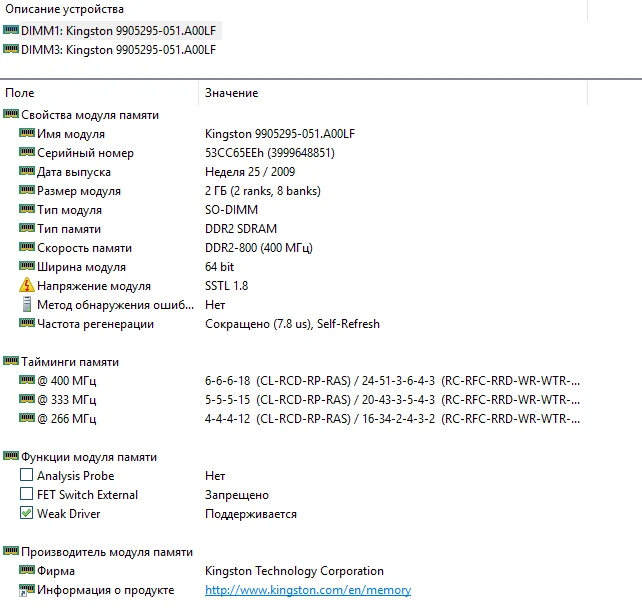Select the Метод обнаружения ошиб... label
The width and height of the screenshot is (642, 613).
(115, 305)
